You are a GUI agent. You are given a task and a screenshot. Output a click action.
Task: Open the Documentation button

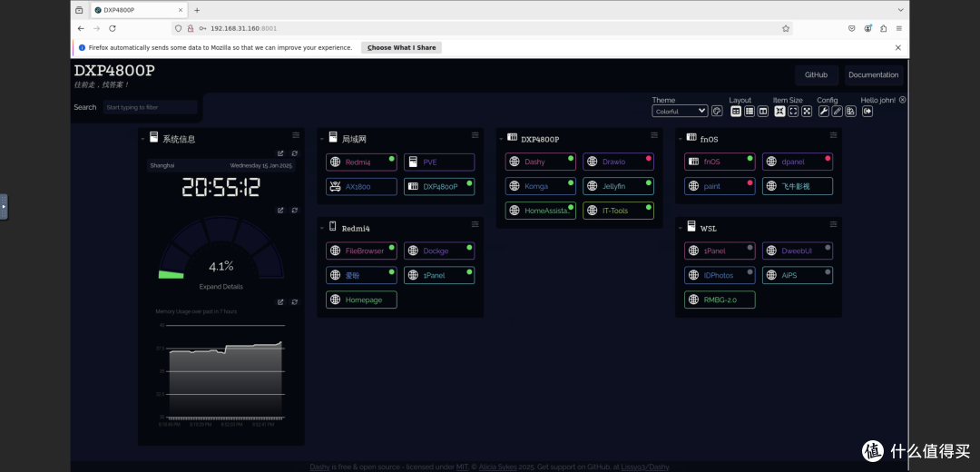click(873, 75)
